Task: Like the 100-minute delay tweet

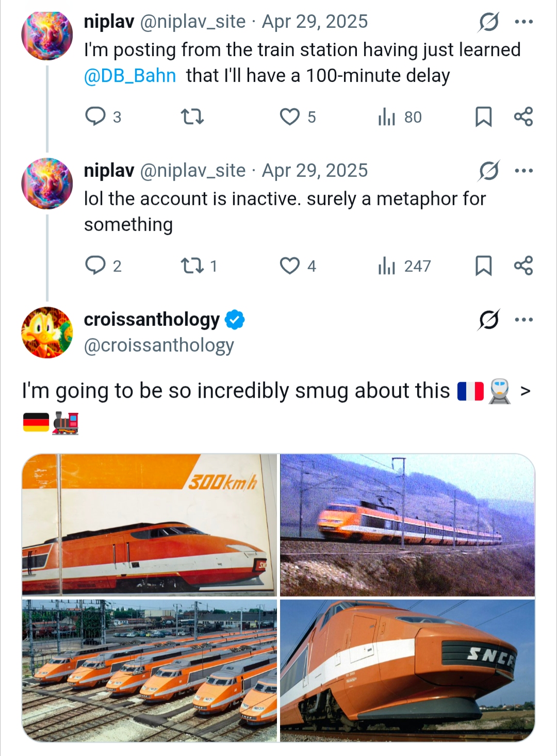Action: 290,117
